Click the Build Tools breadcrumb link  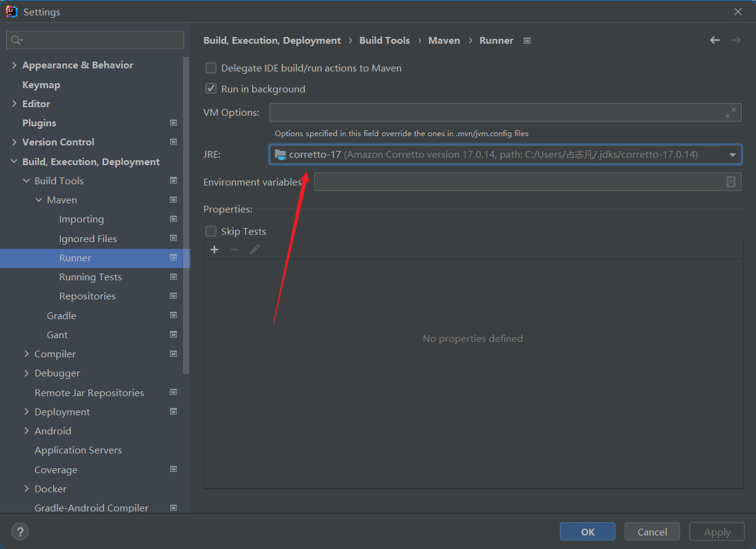coord(384,41)
